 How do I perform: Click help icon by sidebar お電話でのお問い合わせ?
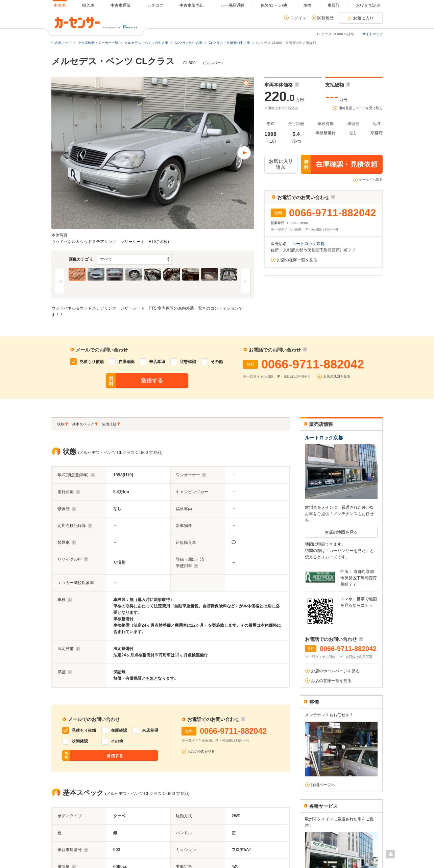pos(361,639)
